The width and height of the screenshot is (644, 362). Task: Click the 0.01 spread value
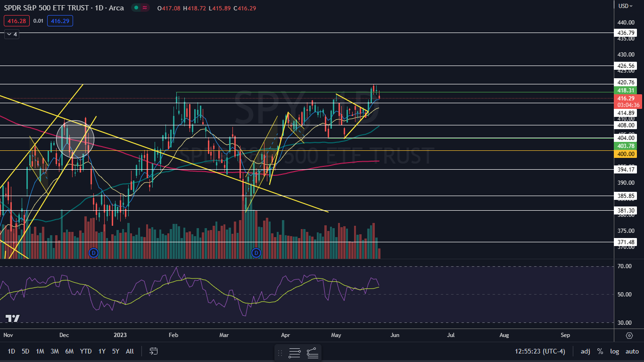38,21
